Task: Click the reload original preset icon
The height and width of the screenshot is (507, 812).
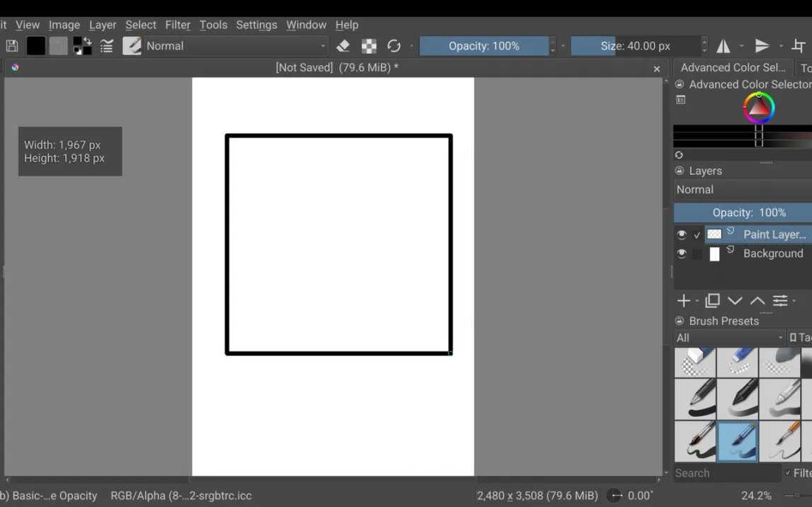Action: 394,46
